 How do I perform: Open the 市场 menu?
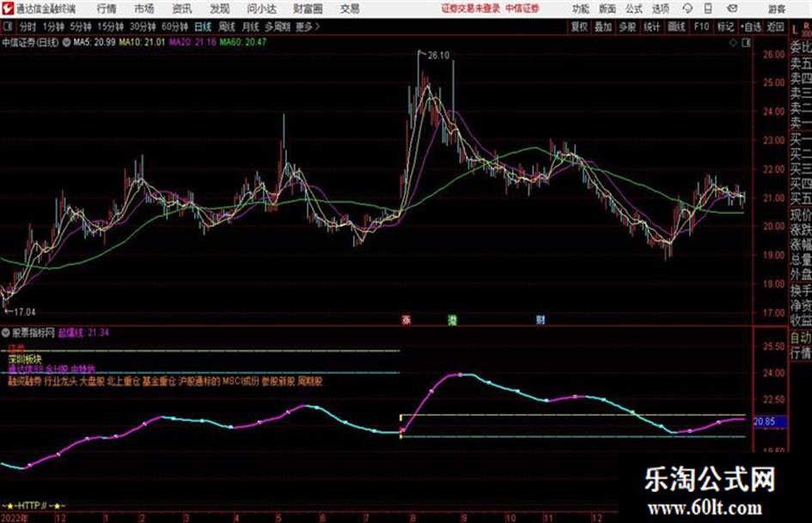click(144, 9)
